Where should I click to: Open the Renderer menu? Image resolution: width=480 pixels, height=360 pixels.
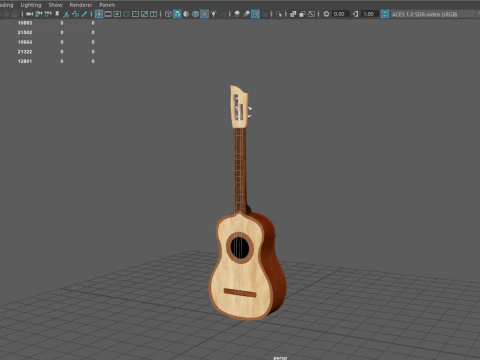tap(81, 5)
